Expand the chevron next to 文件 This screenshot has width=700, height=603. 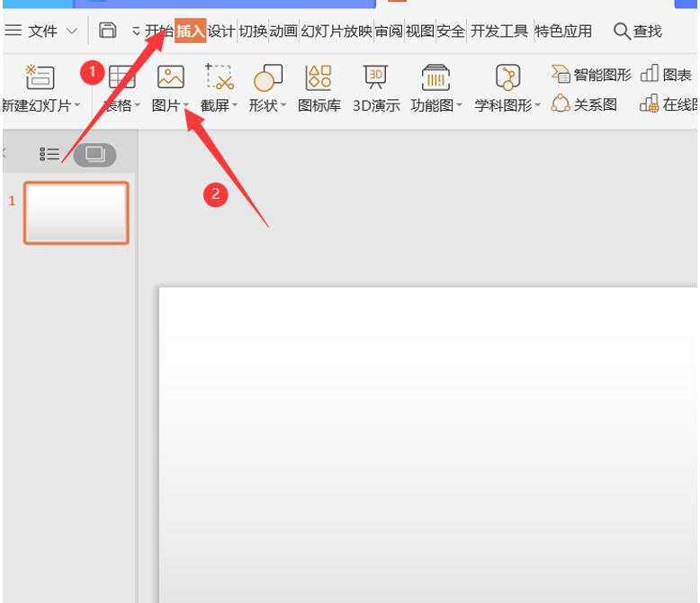coord(71,31)
